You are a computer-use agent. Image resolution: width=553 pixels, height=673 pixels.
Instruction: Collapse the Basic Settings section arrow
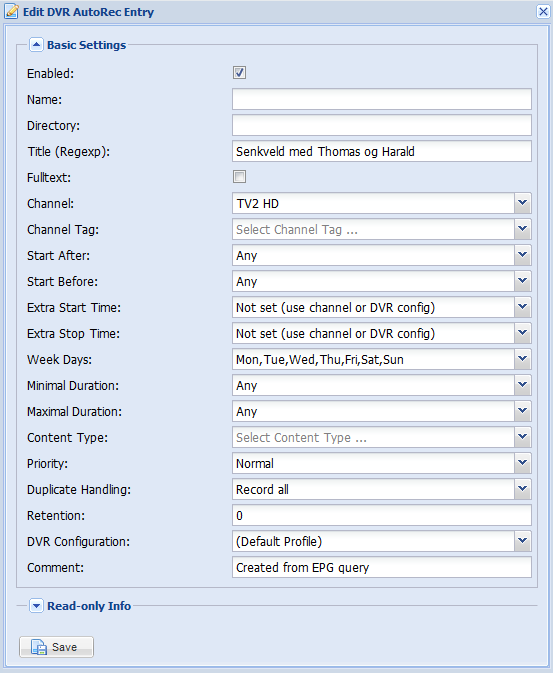click(36, 45)
